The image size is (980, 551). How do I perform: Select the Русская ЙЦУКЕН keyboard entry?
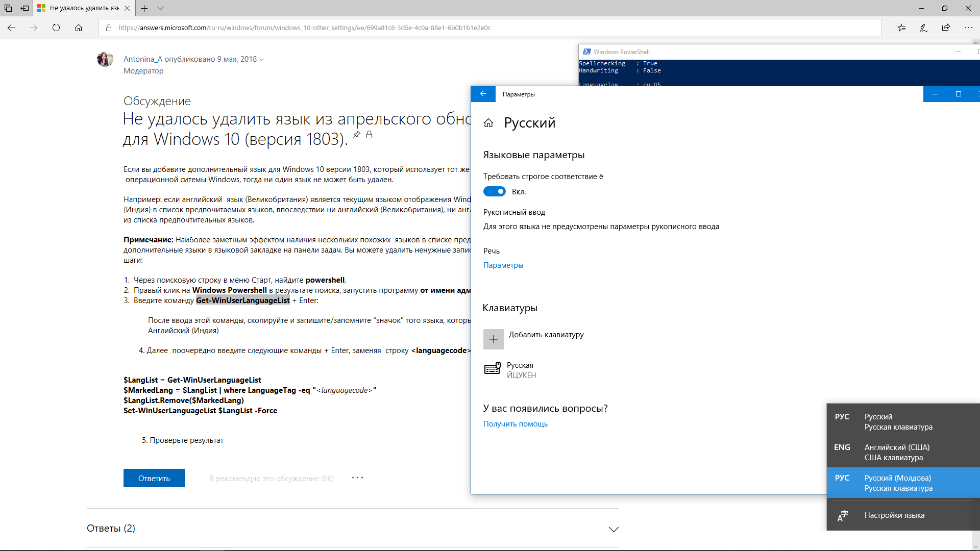pyautogui.click(x=510, y=370)
